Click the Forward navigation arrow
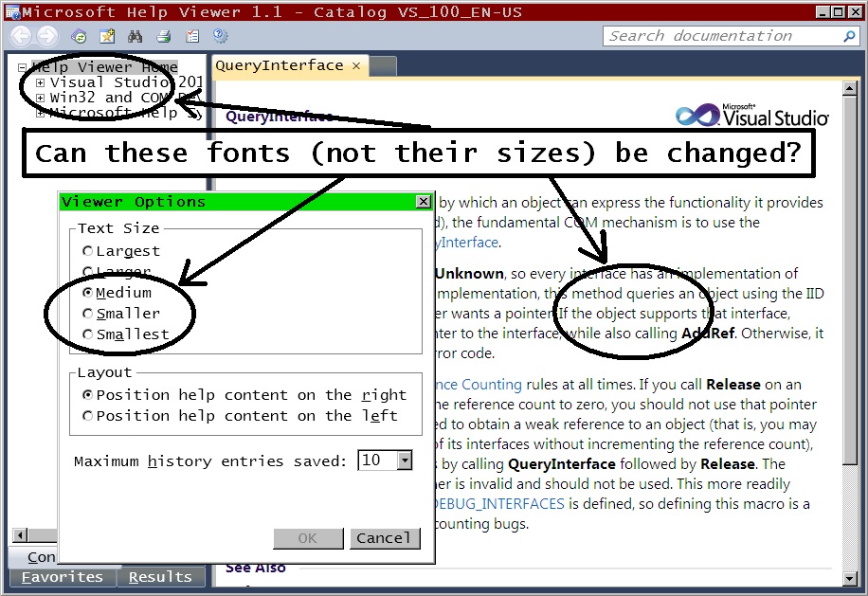This screenshot has width=868, height=596. tap(46, 36)
